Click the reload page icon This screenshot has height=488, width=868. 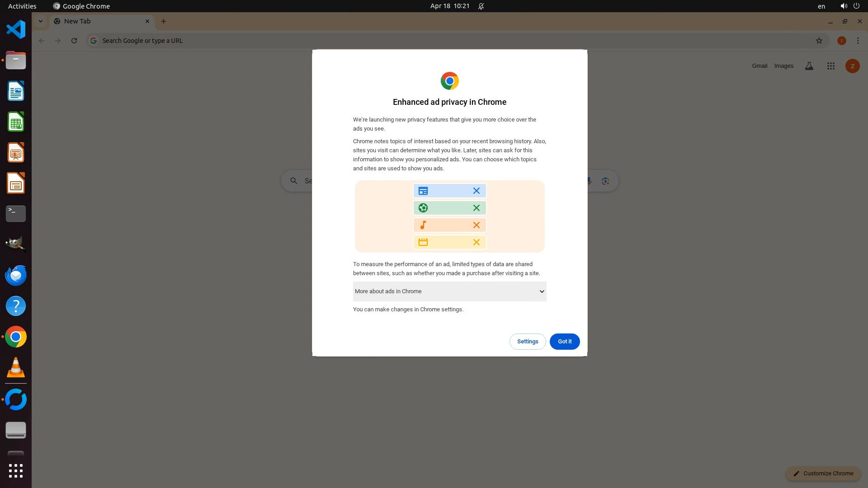74,41
